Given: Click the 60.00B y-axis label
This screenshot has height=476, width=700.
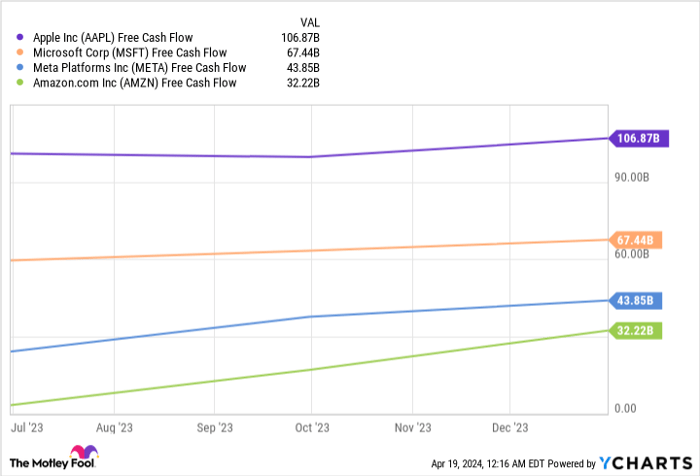Looking at the screenshot, I should [632, 254].
